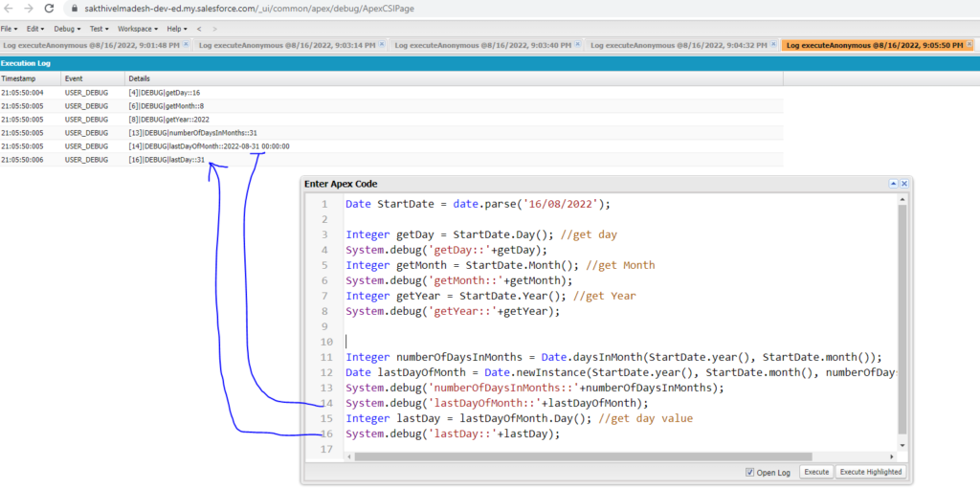This screenshot has height=489, width=980.
Task: Click the browser forward arrow
Action: coord(29,9)
